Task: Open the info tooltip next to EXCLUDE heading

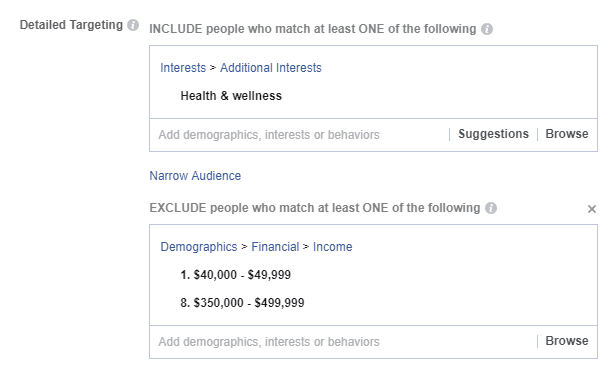Action: tap(491, 208)
